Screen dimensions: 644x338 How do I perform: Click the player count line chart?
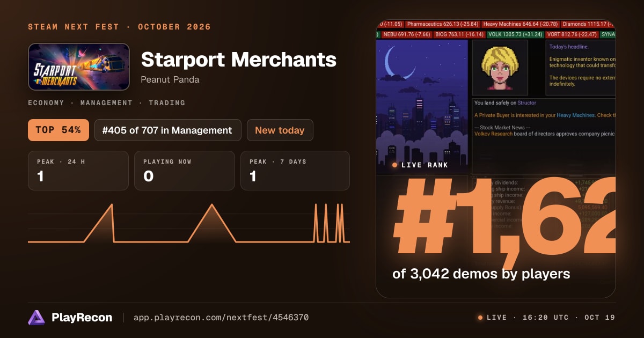pyautogui.click(x=189, y=223)
